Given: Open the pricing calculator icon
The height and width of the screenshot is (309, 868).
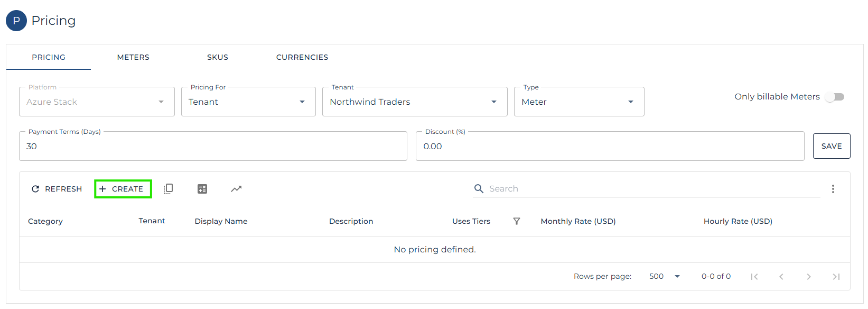Looking at the screenshot, I should (x=202, y=189).
